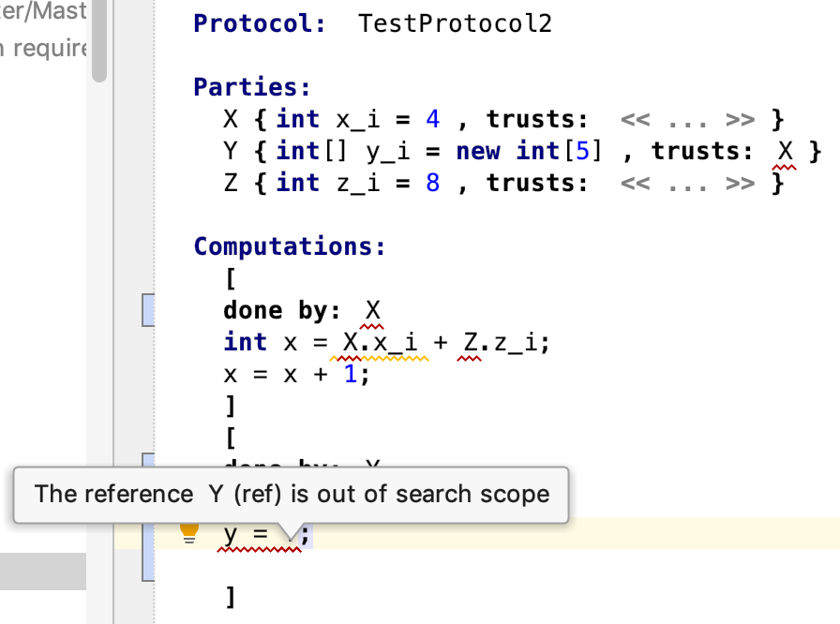Click the last closing bracket of computation block
Viewport: 840px width, 624px height.
tap(231, 597)
